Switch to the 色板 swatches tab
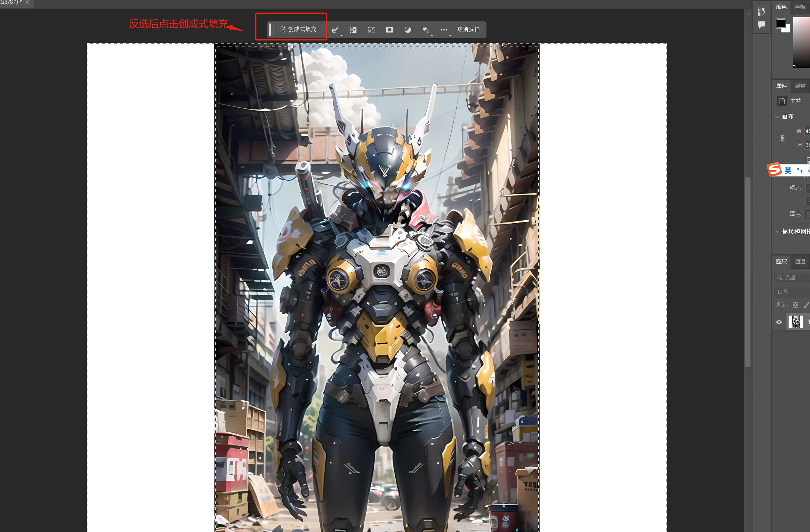This screenshot has width=810, height=532. pyautogui.click(x=800, y=7)
